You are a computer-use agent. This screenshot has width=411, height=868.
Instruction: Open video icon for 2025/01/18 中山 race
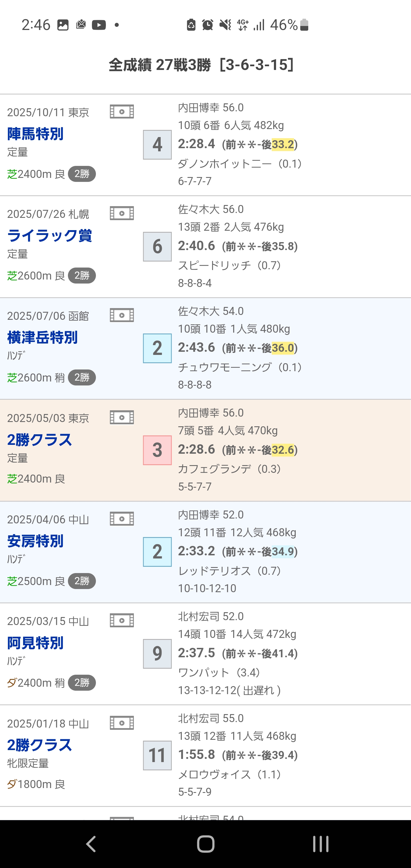[122, 723]
